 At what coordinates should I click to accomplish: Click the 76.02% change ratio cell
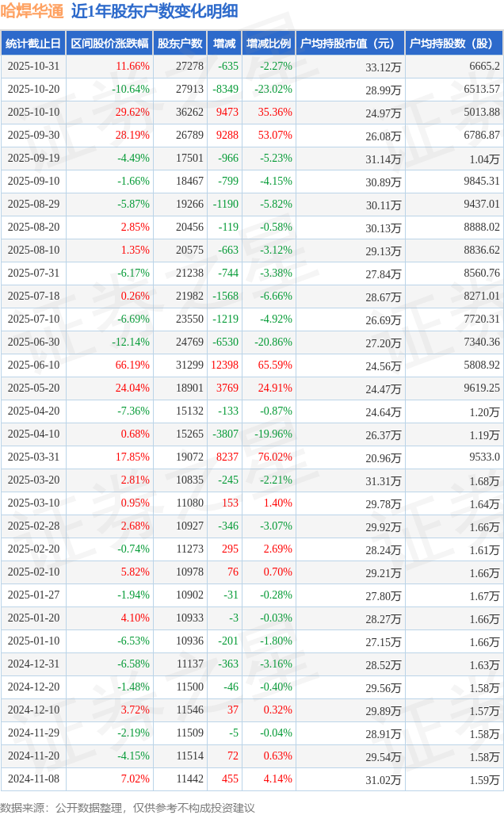(275, 457)
